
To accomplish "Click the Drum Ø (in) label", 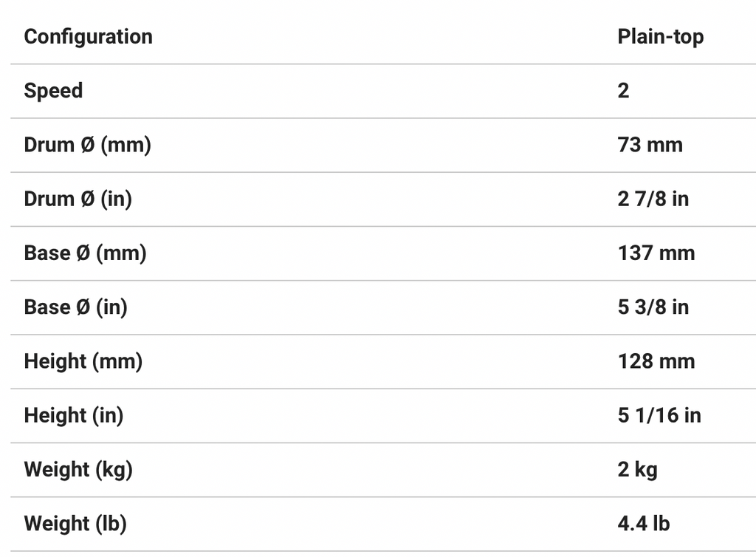I will (78, 199).
